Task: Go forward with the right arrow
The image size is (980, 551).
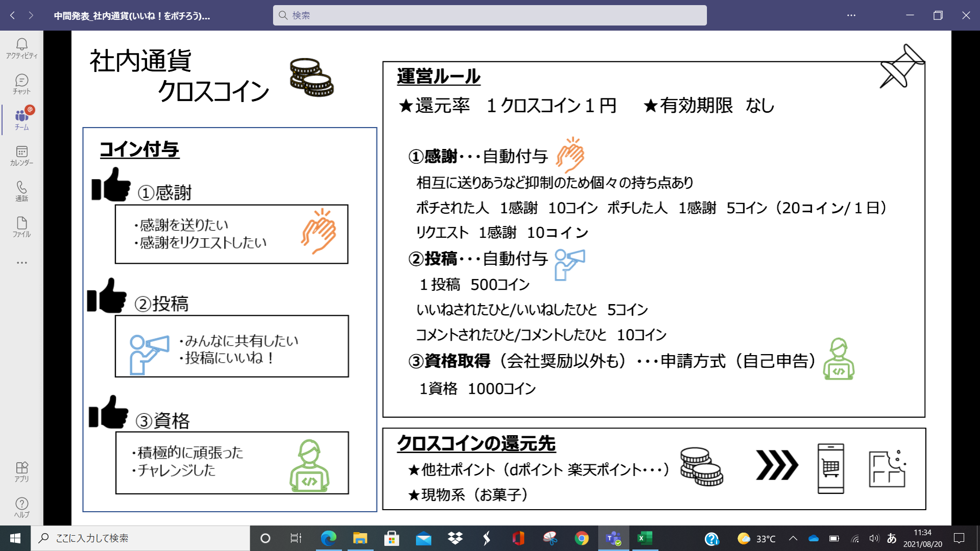Action: (x=31, y=15)
